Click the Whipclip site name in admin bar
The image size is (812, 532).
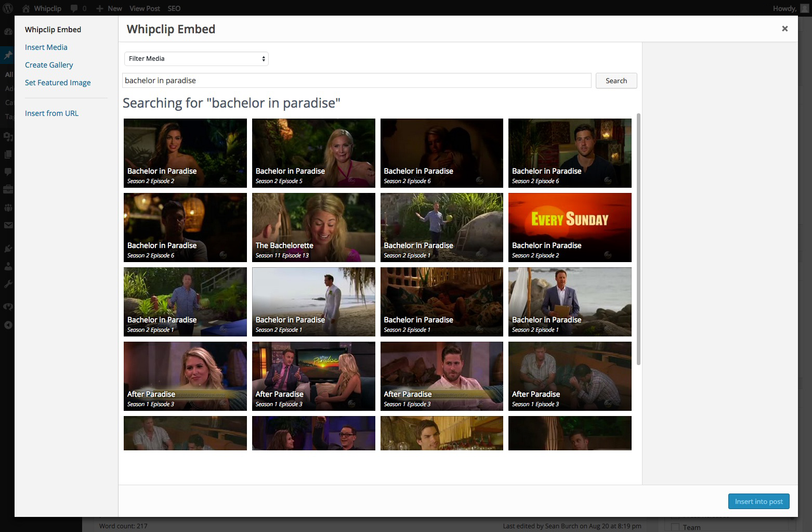pyautogui.click(x=47, y=8)
